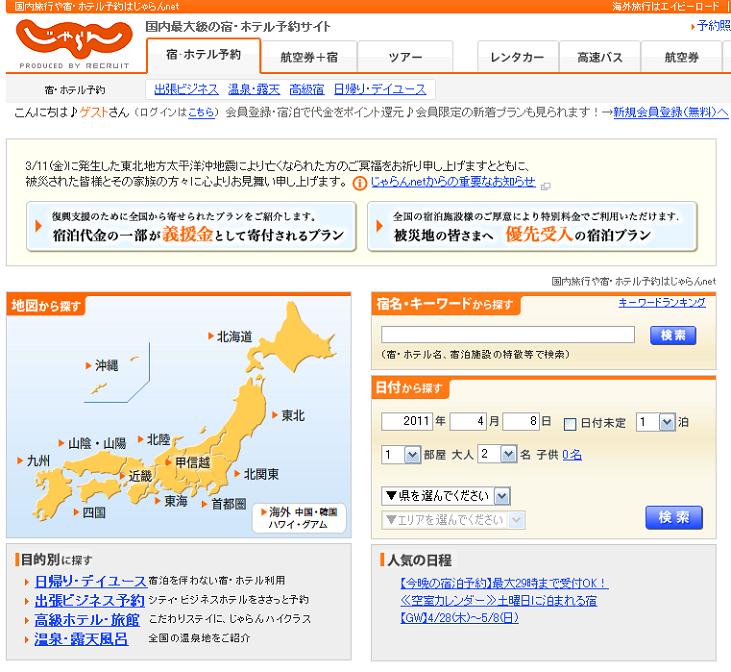The image size is (731, 672).
Task: Select Okinawa region on the map
Action: click(102, 365)
